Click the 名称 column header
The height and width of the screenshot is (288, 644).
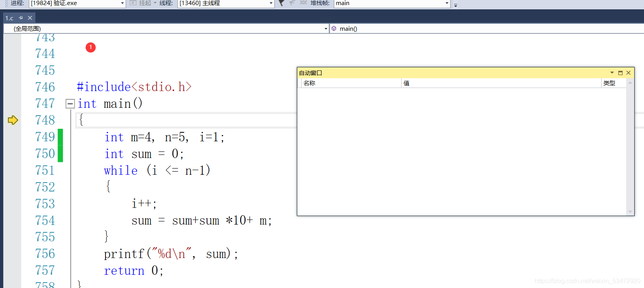[351, 83]
